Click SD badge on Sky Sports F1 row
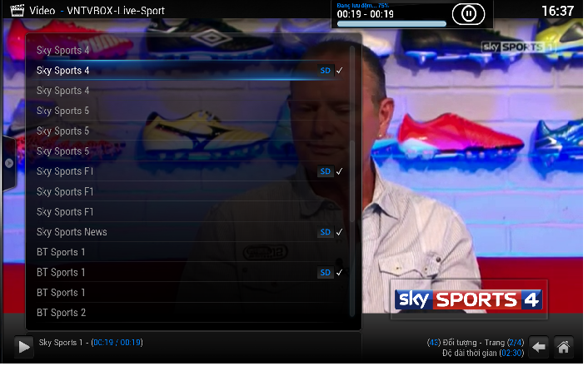This screenshot has width=588, height=366. click(x=327, y=172)
